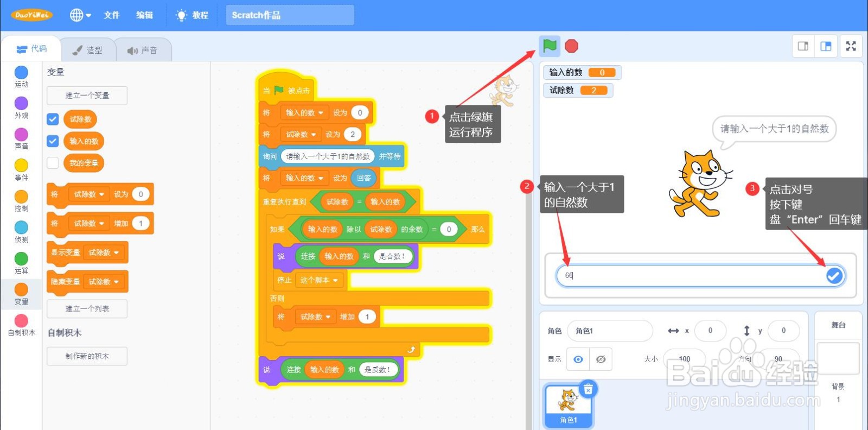This screenshot has height=430, width=868.
Task: Open dropdown in palette 将试除数设为 block
Action: click(89, 194)
